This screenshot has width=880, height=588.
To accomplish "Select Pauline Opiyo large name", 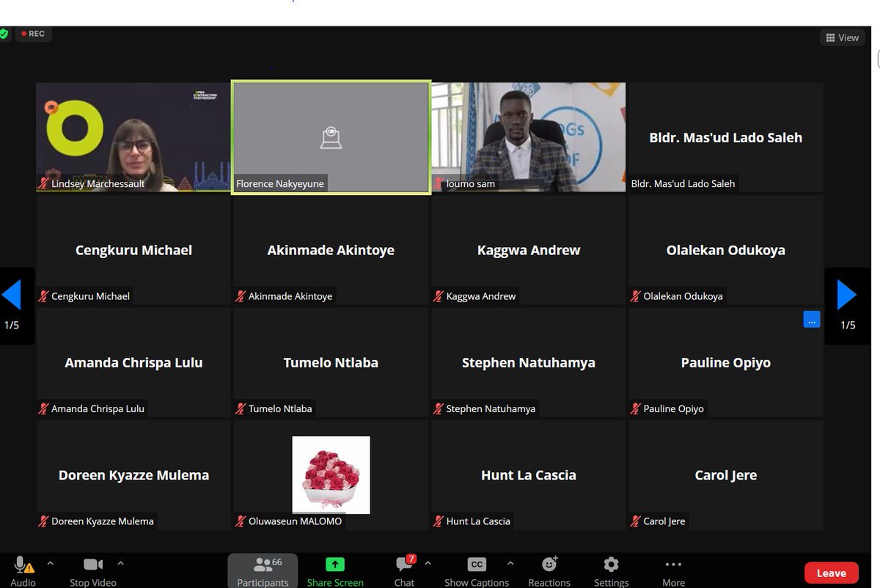I will coord(726,362).
